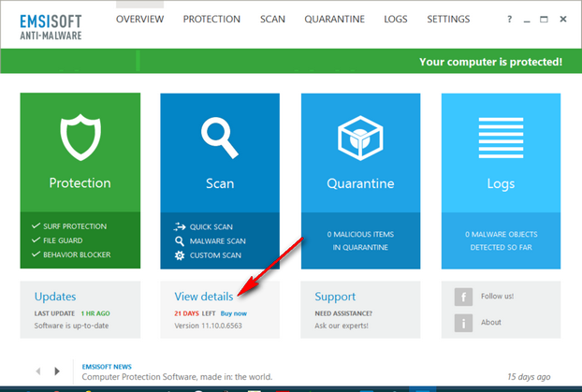Open the Protection tile shield icon
582x392 pixels.
click(80, 138)
